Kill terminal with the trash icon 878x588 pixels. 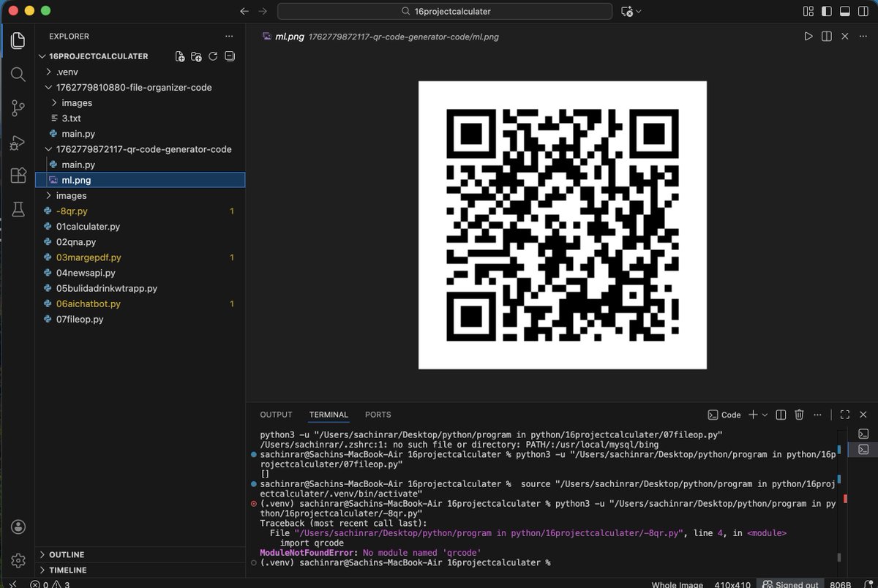click(799, 415)
